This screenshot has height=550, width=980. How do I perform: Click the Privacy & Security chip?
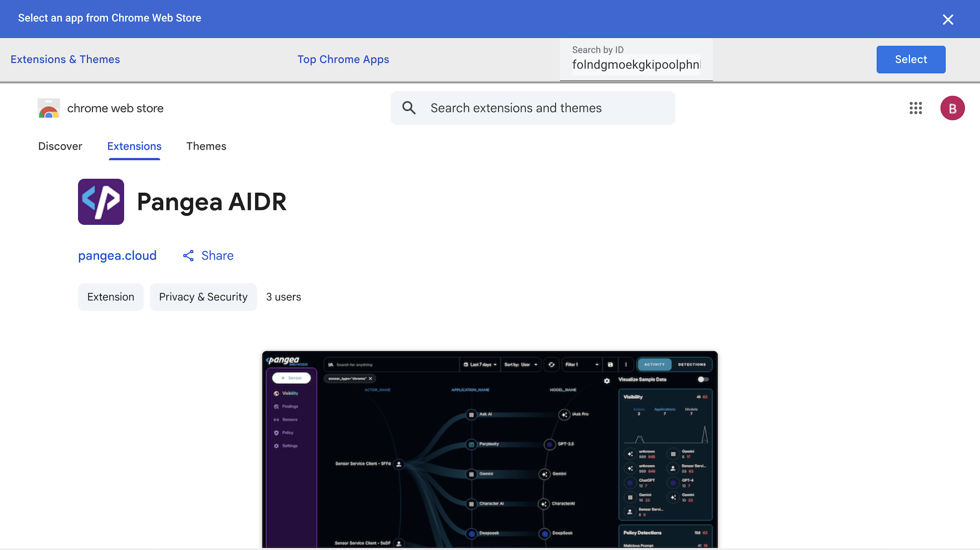[x=203, y=297]
